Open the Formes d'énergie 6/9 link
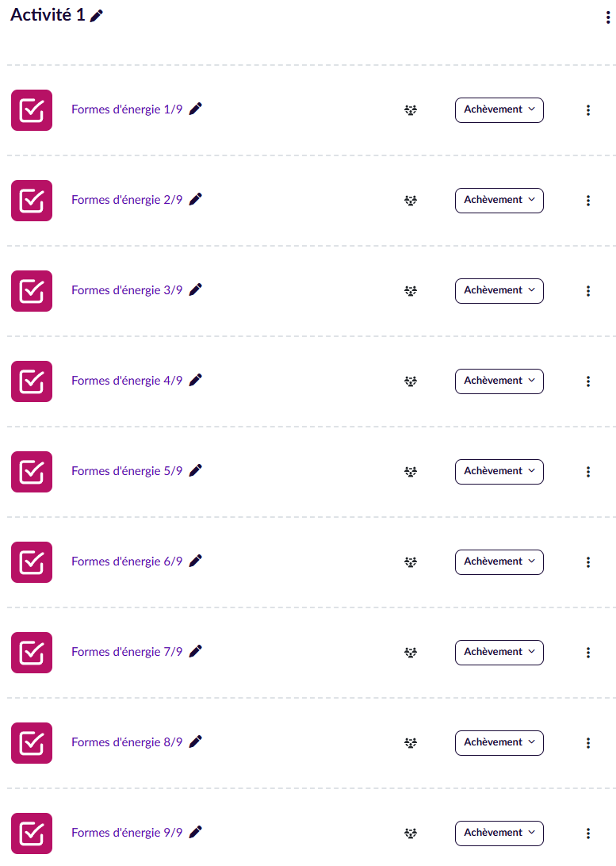The height and width of the screenshot is (866, 616). (x=127, y=561)
